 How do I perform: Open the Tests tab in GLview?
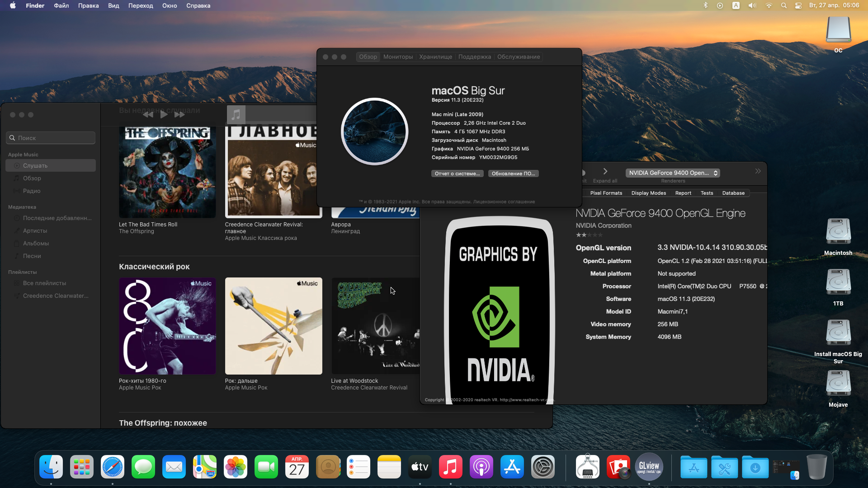pos(707,193)
